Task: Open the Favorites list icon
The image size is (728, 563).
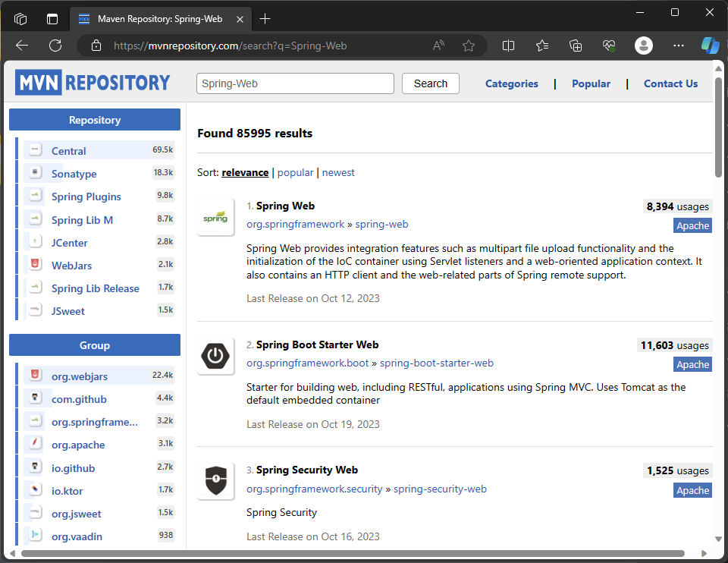Action: [x=541, y=46]
